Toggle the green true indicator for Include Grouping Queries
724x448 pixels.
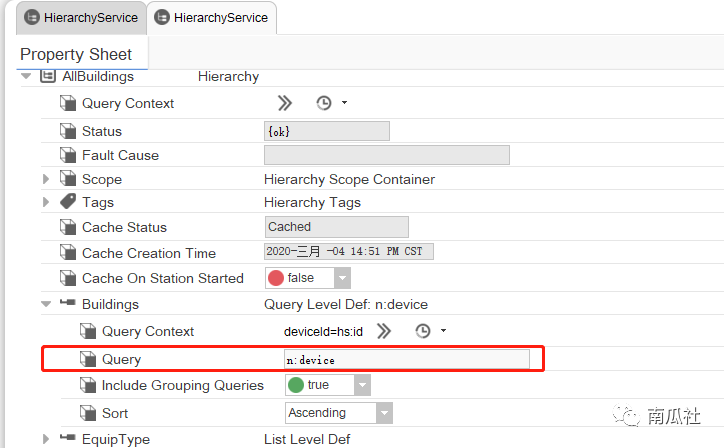click(296, 385)
